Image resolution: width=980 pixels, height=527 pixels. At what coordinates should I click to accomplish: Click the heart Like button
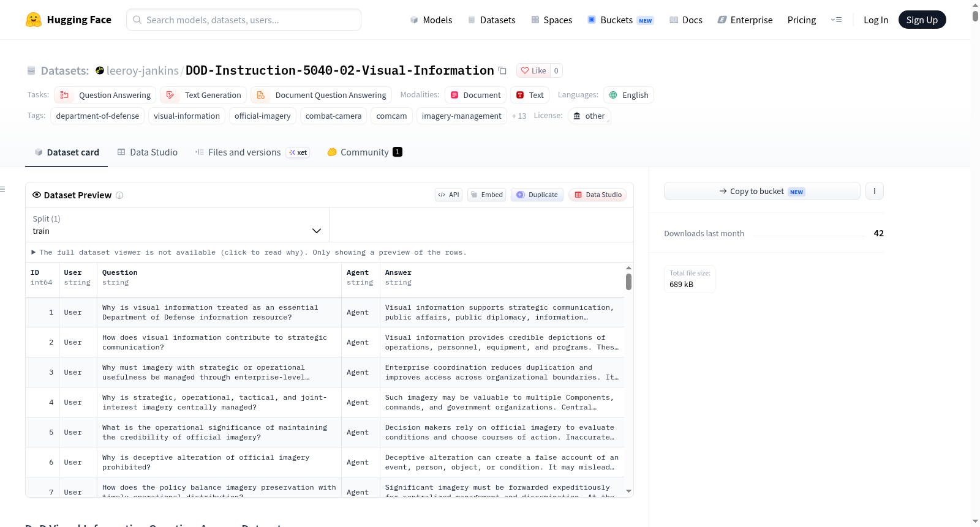coord(533,70)
